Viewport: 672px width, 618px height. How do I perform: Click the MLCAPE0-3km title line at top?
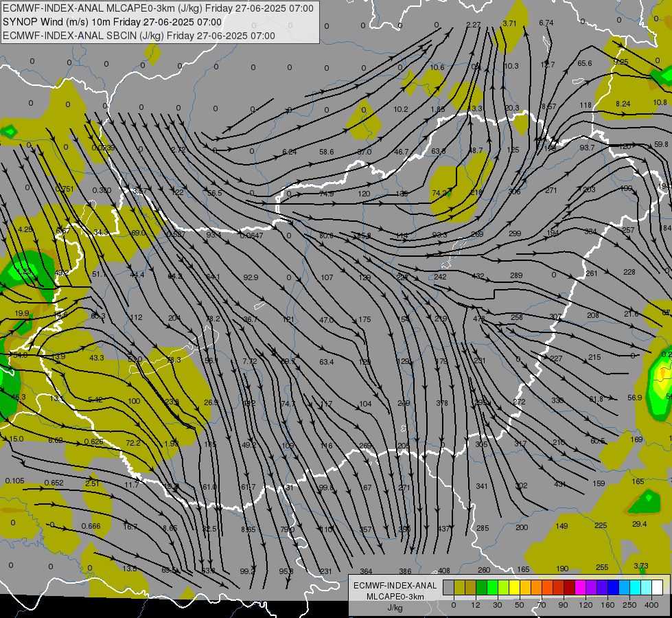click(x=158, y=8)
